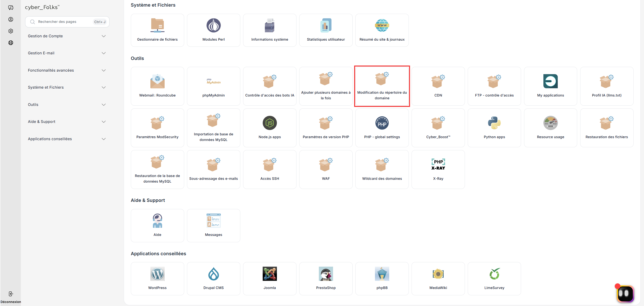Launch Webmail Roundcube
644x306 pixels.
(157, 86)
